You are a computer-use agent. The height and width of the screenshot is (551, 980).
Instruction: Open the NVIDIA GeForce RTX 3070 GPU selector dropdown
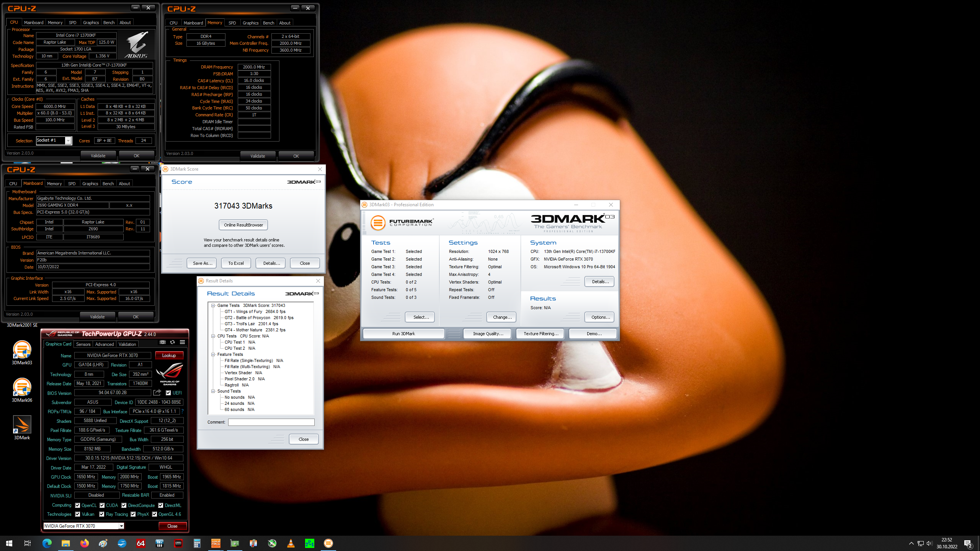pos(84,526)
